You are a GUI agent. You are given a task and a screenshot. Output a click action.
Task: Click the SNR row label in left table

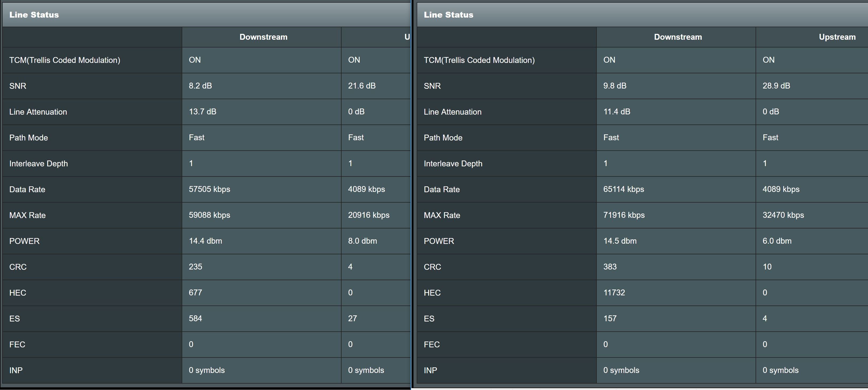tap(18, 86)
